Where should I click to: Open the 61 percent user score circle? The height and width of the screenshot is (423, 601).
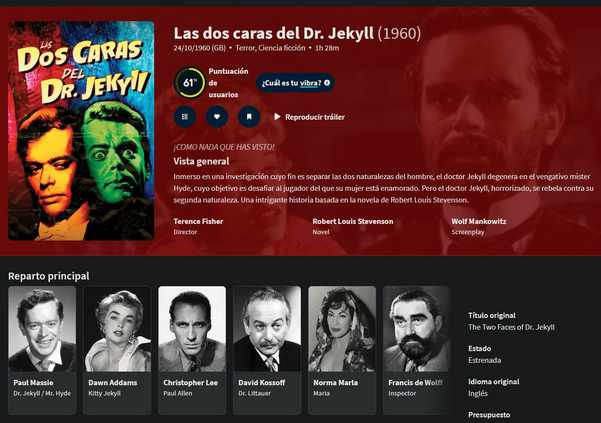click(x=189, y=83)
